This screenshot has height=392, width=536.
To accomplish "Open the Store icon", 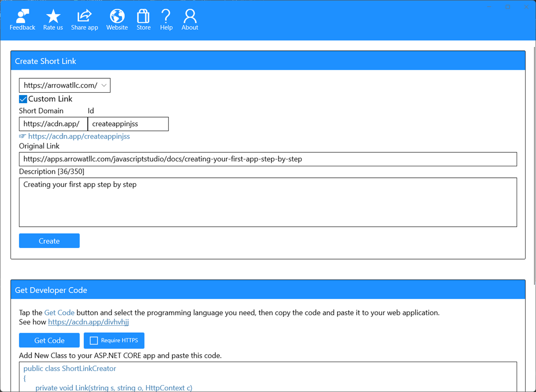I will 143,19.
